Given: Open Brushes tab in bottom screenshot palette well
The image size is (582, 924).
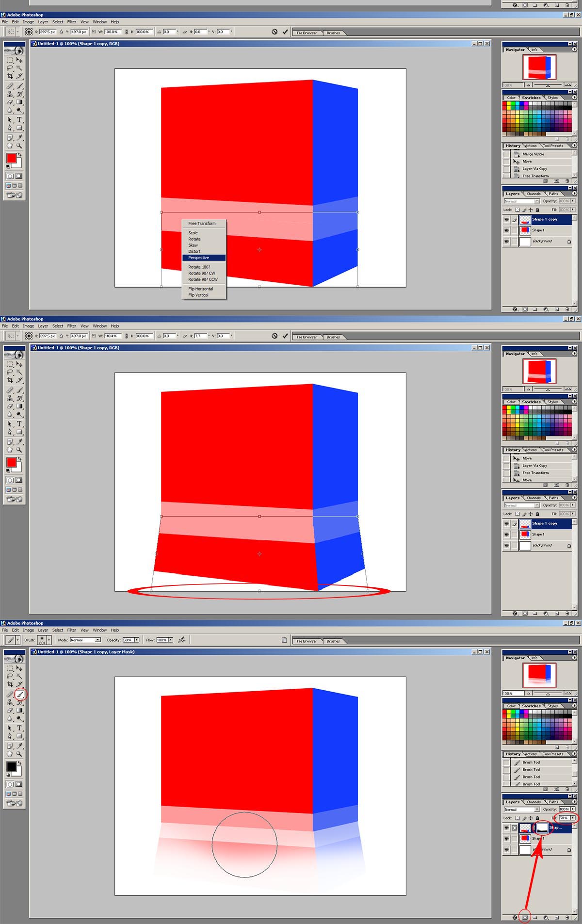Looking at the screenshot, I should tap(333, 641).
